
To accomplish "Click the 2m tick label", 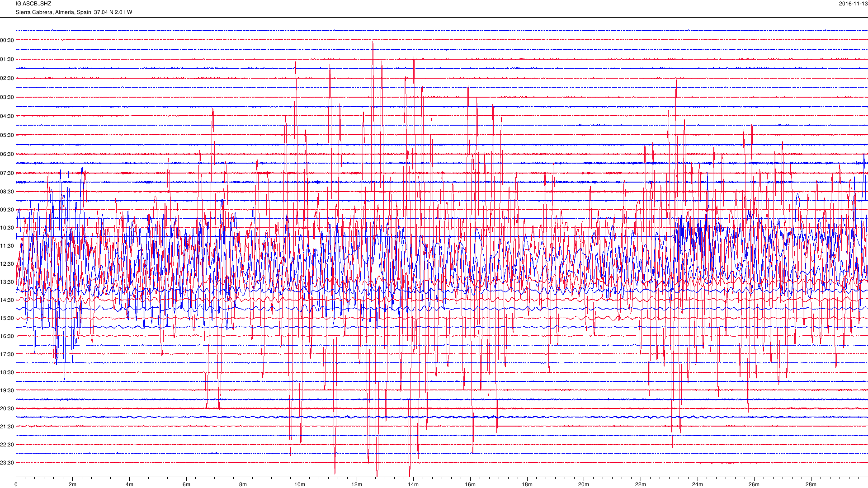I will 72,484.
